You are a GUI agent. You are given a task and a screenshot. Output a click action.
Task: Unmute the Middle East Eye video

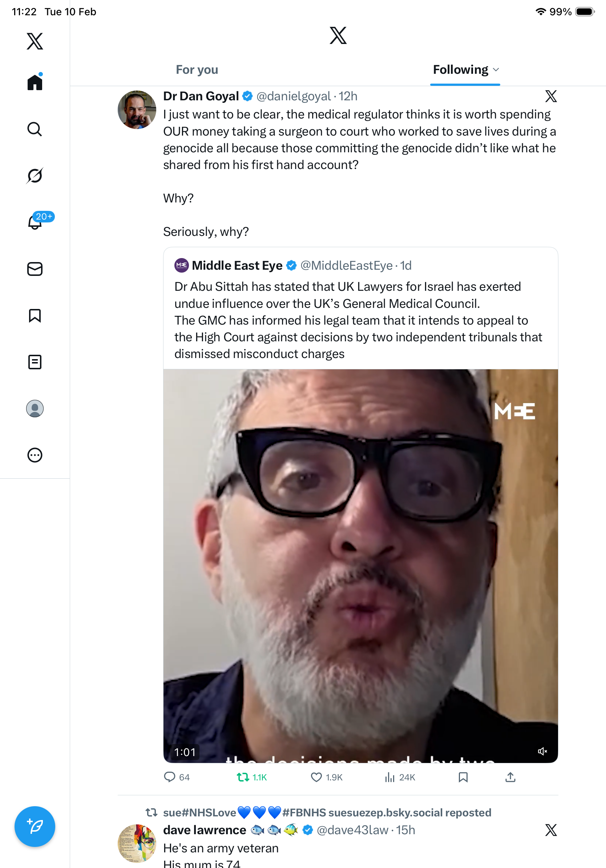(542, 752)
